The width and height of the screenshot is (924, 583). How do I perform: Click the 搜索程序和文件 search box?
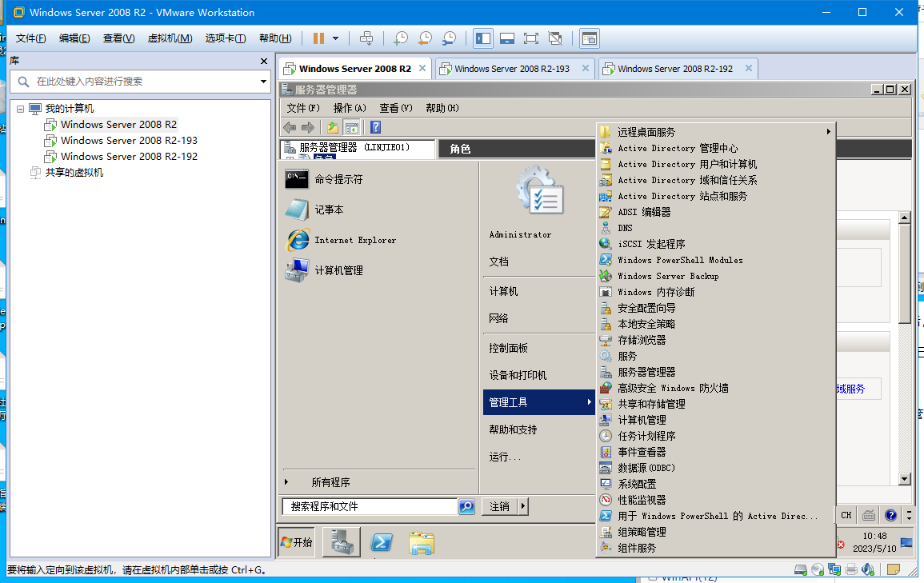tap(370, 506)
